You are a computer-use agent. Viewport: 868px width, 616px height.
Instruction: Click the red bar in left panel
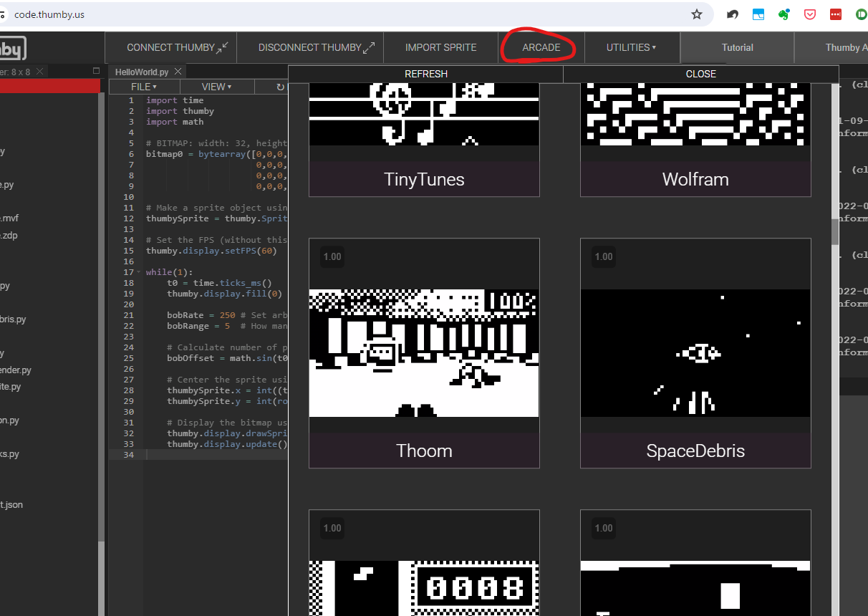[49, 86]
